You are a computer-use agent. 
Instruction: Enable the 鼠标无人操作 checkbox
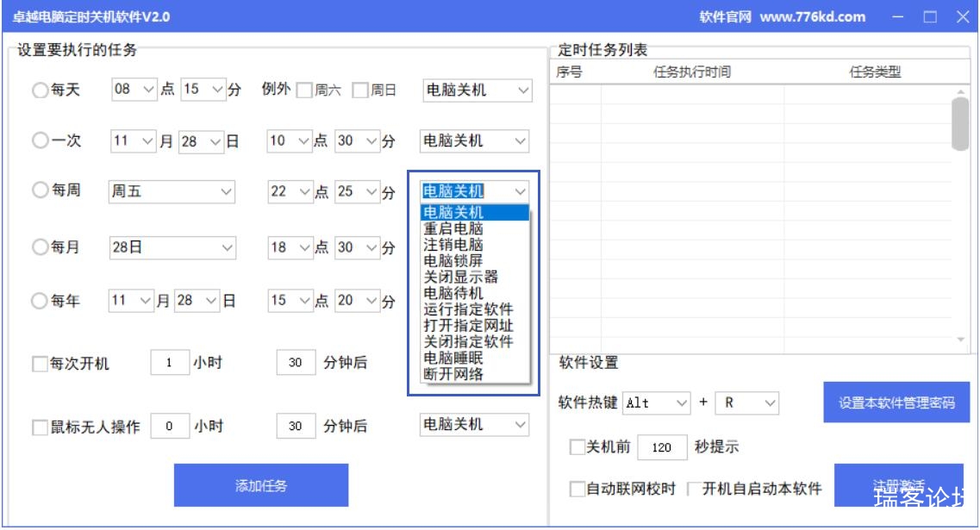tap(40, 427)
